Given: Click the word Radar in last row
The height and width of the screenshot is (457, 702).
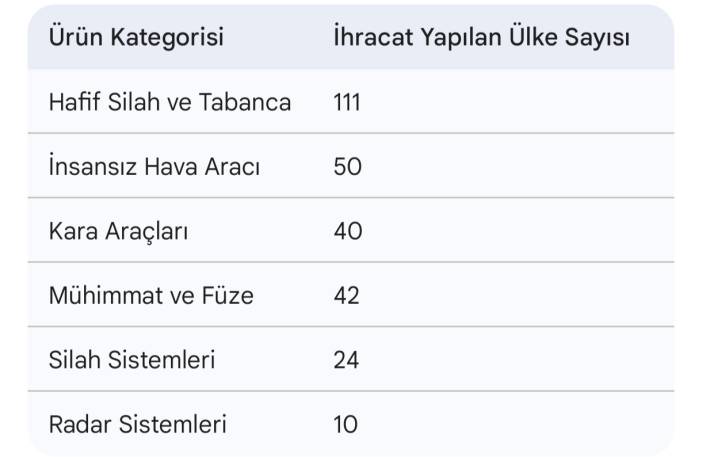Looking at the screenshot, I should point(80,424).
